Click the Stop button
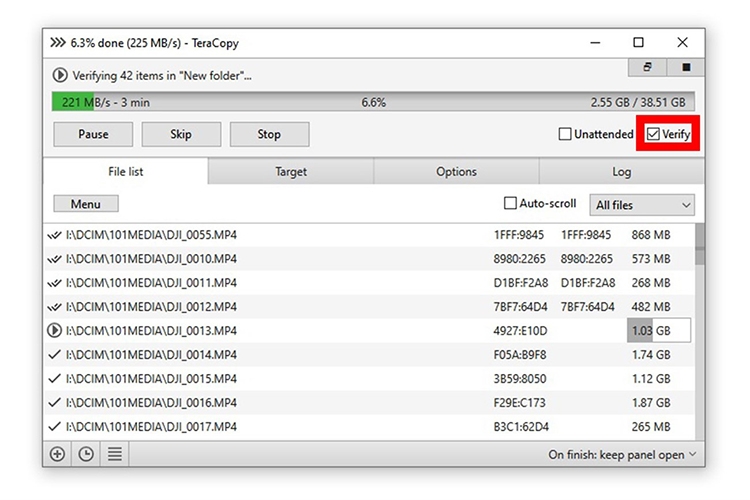The image size is (750, 500). tap(269, 134)
